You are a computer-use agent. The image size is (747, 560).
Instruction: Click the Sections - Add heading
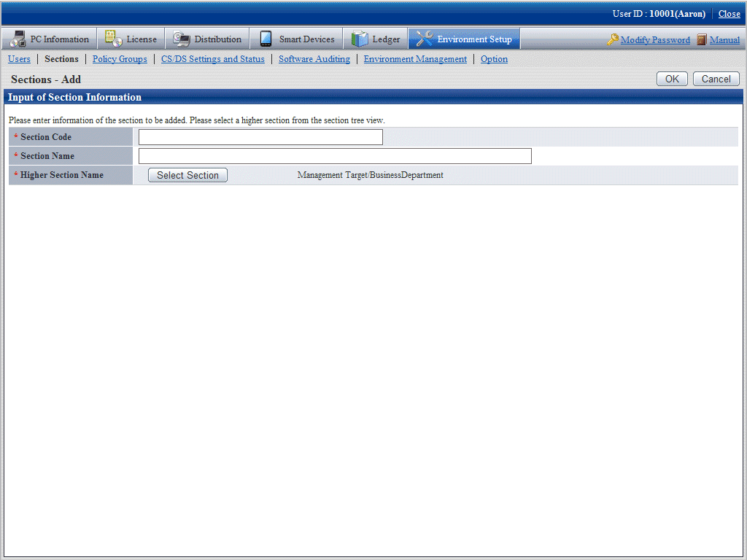46,79
